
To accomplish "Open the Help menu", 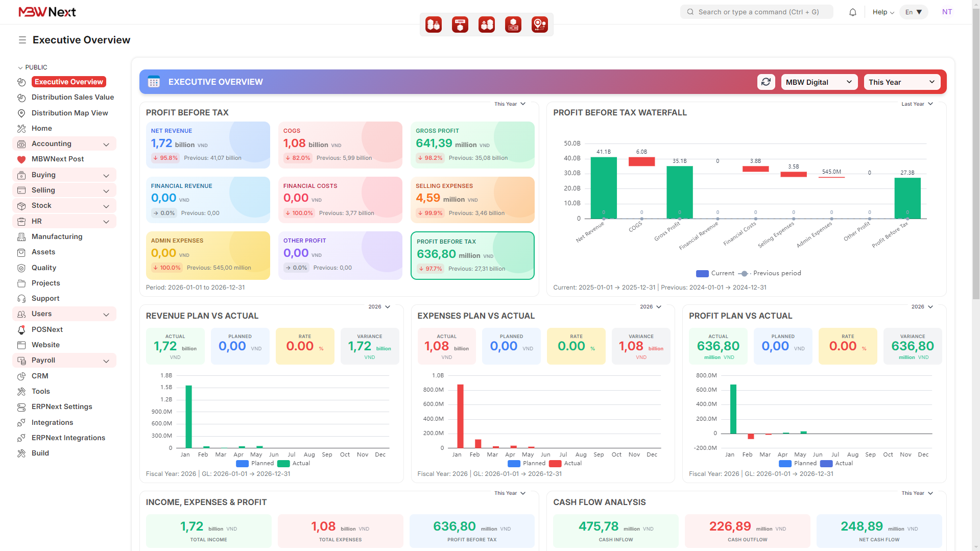I will [x=883, y=12].
